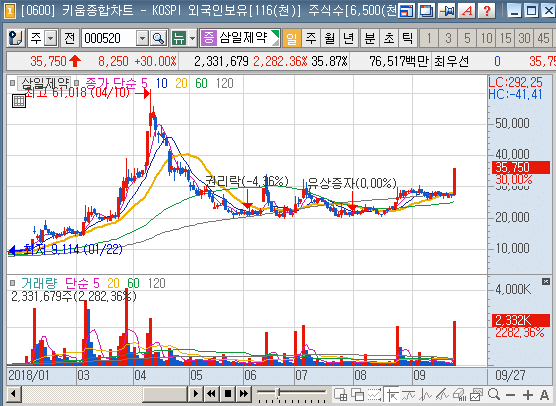Image resolution: width=556 pixels, height=406 pixels.
Task: Choose the 3 interval button
Action: [448, 38]
